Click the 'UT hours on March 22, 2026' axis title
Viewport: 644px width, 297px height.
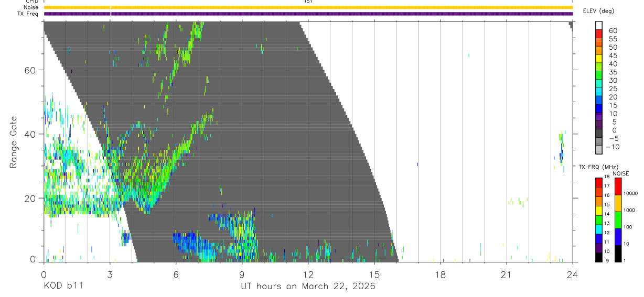pyautogui.click(x=308, y=286)
